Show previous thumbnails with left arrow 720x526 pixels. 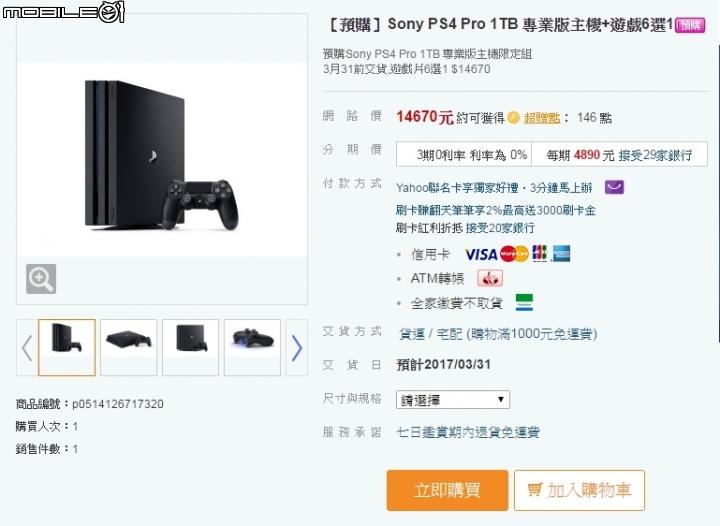(27, 348)
